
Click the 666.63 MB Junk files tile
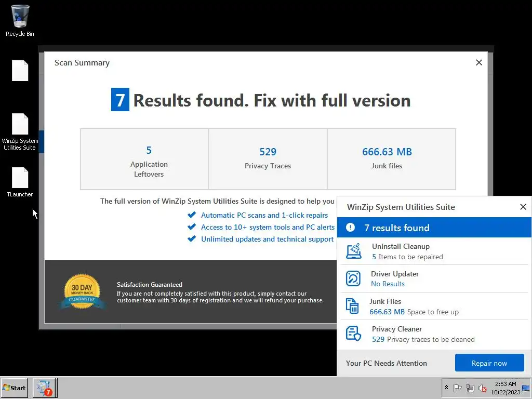(392, 159)
